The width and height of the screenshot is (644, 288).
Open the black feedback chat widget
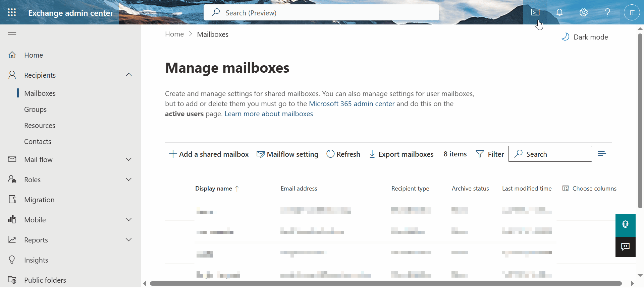(x=626, y=247)
